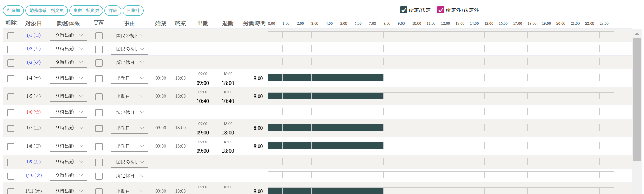Uncheck the 所定/法定 checkbox

pyautogui.click(x=403, y=10)
